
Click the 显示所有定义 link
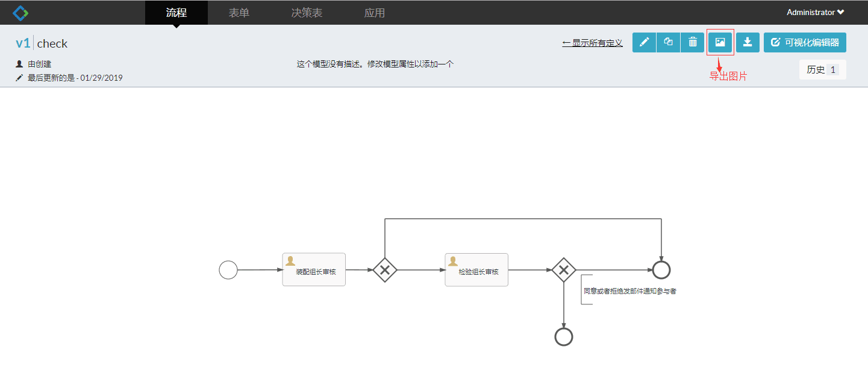pos(592,42)
